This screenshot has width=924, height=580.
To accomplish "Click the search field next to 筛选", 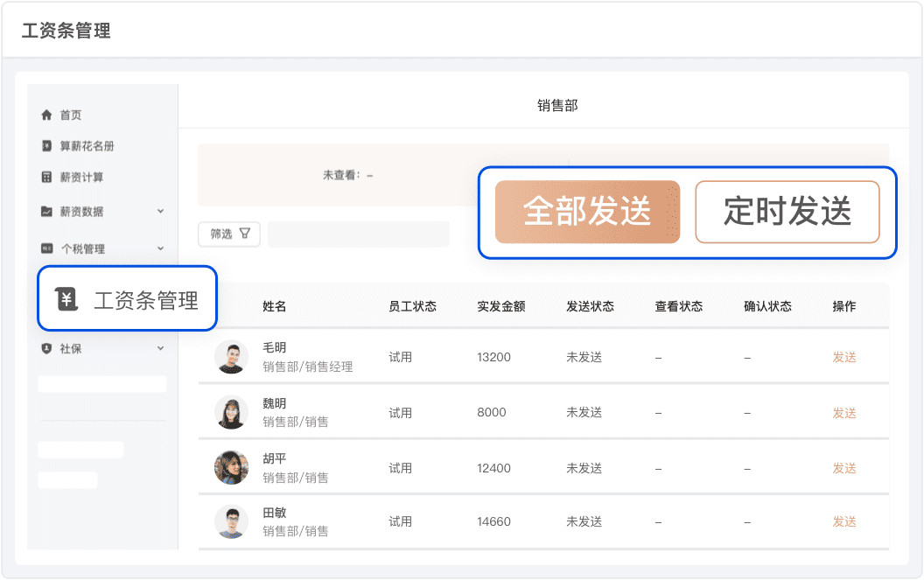I will pyautogui.click(x=358, y=234).
